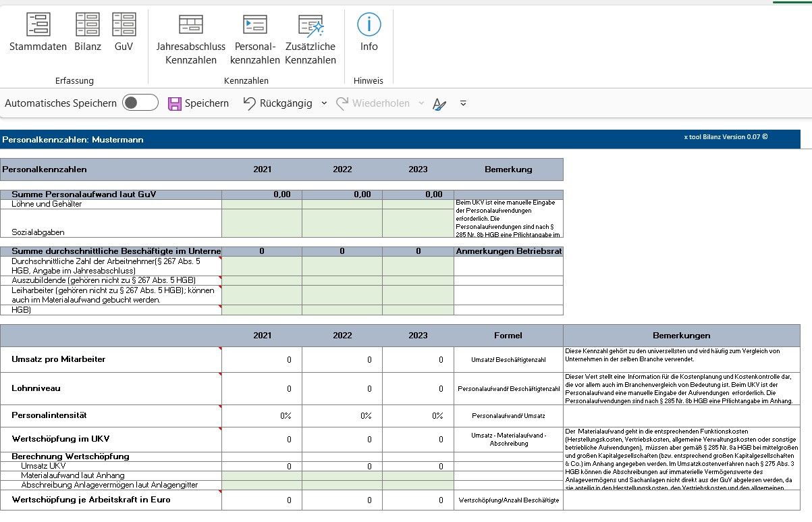Click the Speichern floppy disk icon
The image size is (812, 522).
[x=175, y=103]
